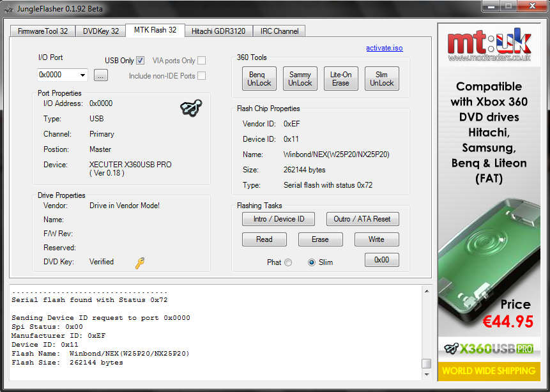Click the Type 'USB' value in Port Properties
Screen dimensions: 550x392
tap(96, 119)
